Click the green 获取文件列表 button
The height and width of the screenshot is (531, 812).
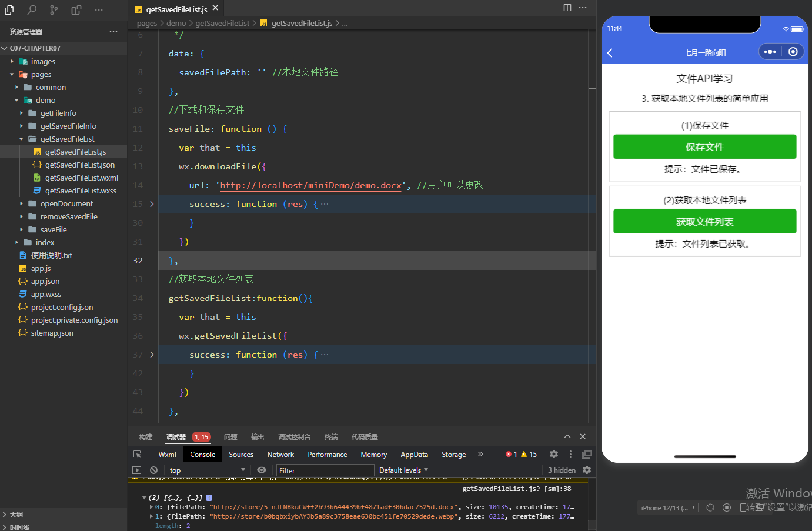pos(704,221)
